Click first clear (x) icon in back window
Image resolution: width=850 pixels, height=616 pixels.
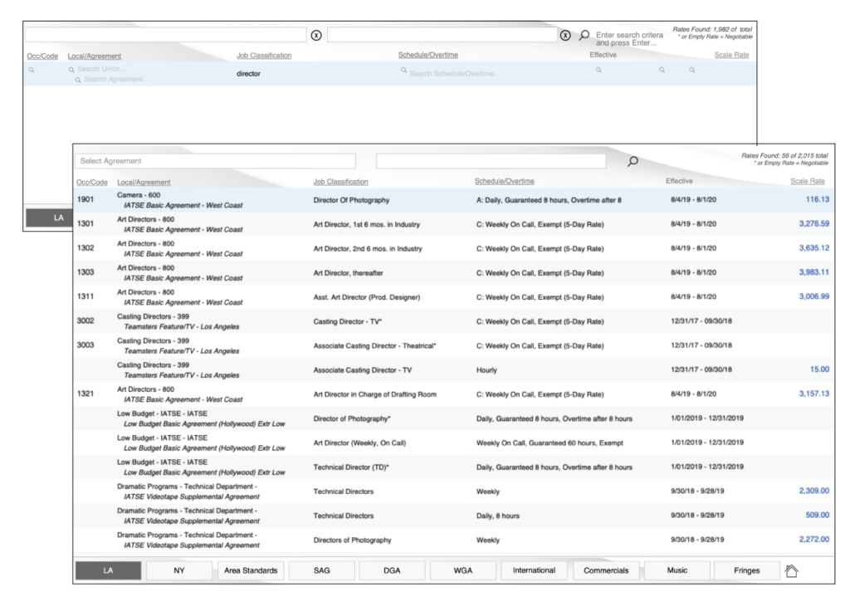click(x=316, y=35)
